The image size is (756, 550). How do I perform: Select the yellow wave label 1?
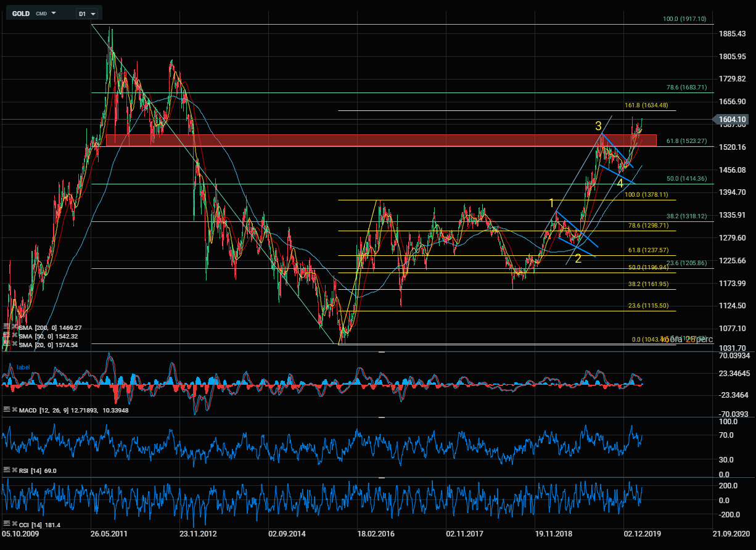coord(553,202)
